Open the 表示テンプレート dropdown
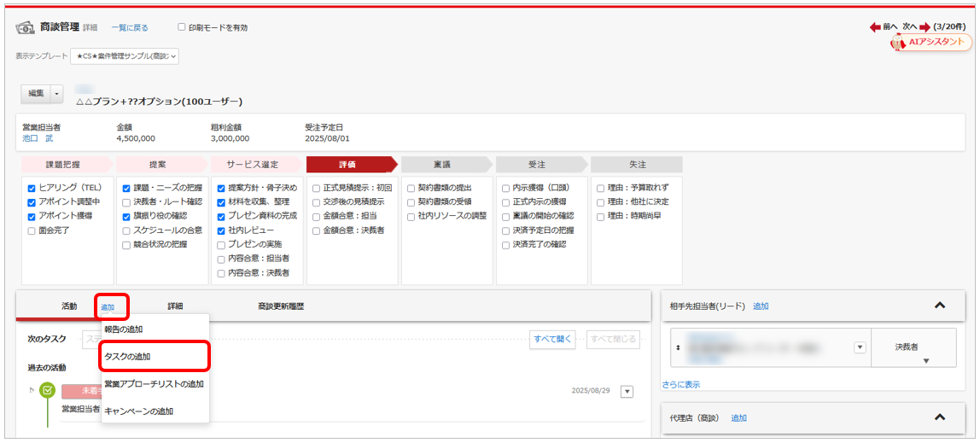980x443 pixels. click(x=125, y=56)
